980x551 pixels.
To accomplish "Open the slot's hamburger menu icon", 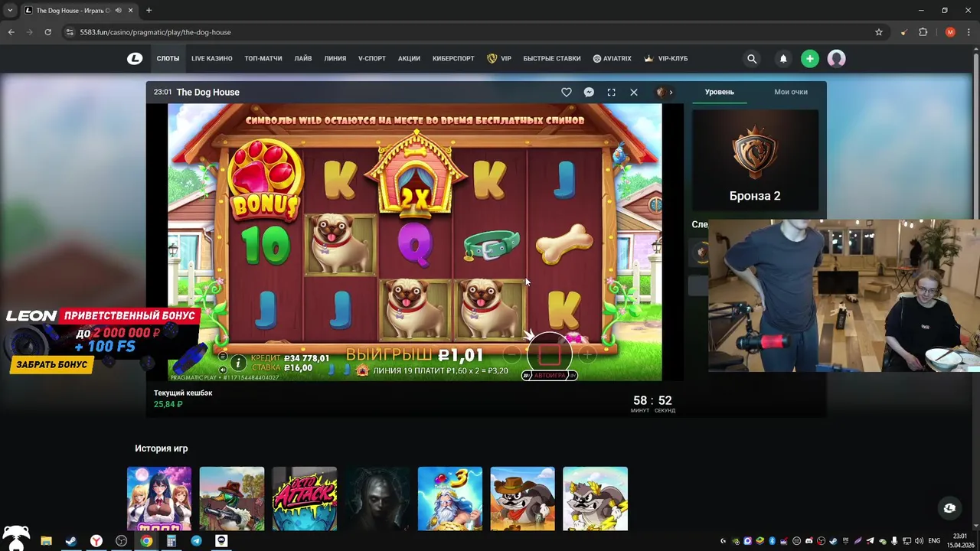I will click(x=223, y=356).
